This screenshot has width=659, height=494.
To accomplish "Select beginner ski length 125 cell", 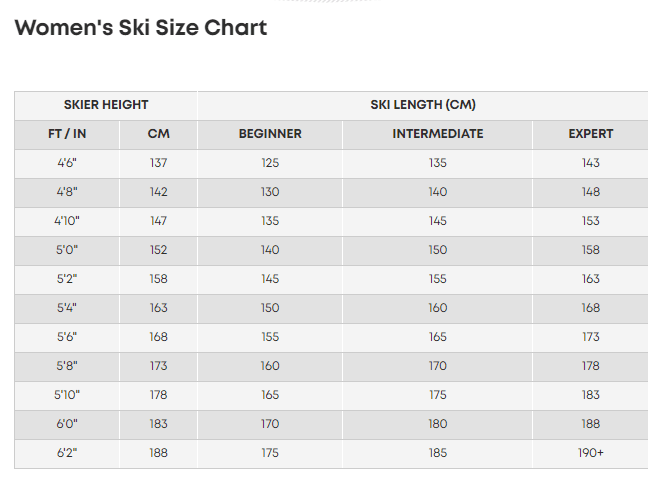I will click(270, 163).
